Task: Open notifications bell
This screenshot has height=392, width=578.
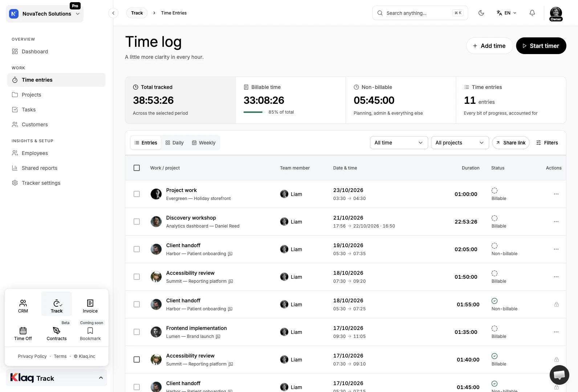Action: [532, 13]
